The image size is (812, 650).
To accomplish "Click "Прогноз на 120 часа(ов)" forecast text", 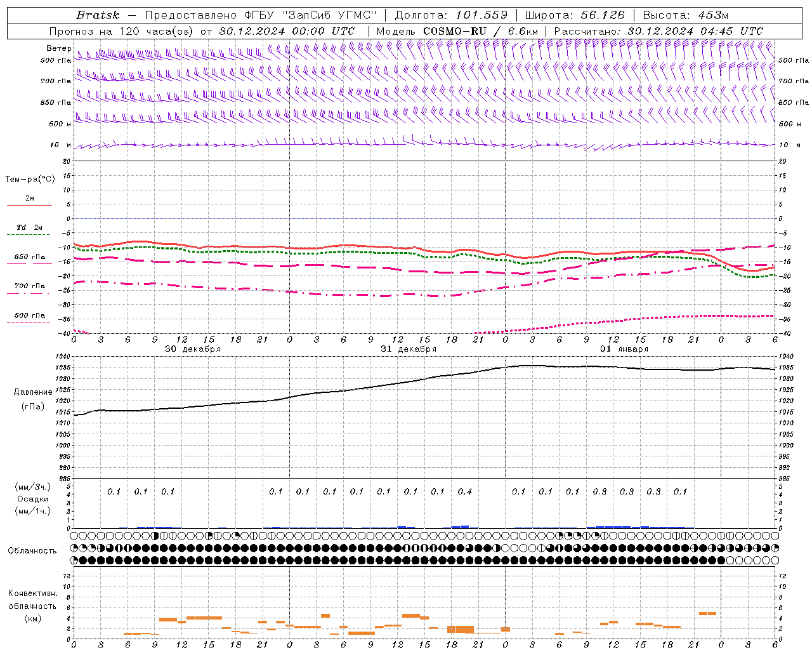I will tap(122, 31).
